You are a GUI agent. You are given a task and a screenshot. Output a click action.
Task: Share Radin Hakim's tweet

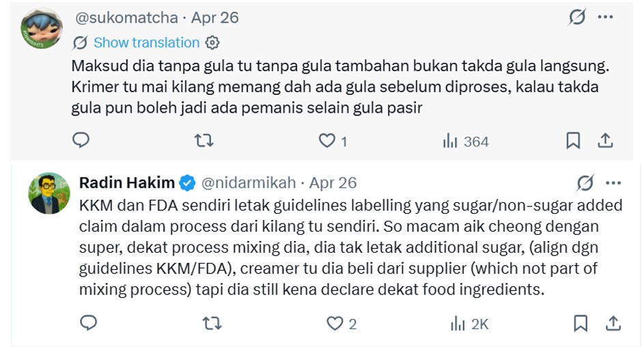(x=613, y=323)
